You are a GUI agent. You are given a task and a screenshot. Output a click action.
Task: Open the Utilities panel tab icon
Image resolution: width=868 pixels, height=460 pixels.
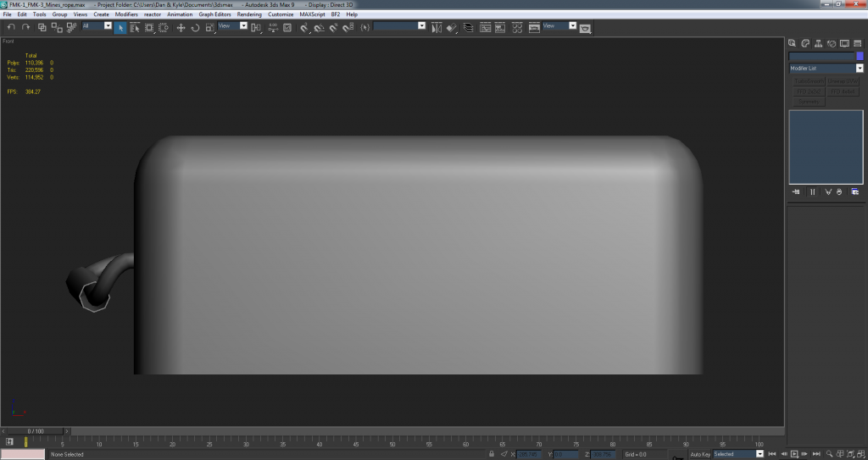858,43
